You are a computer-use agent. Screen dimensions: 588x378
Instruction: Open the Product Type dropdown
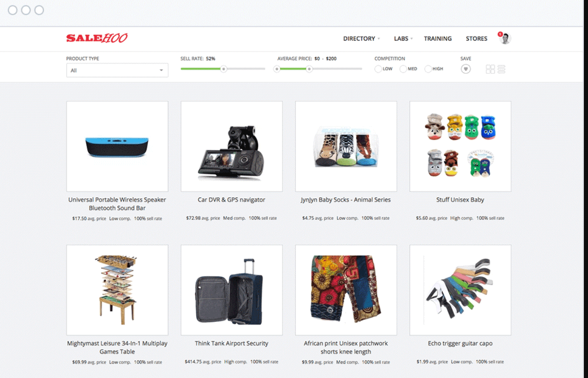[x=117, y=70]
